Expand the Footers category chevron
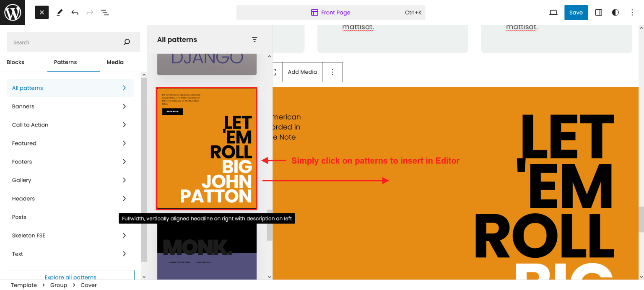Viewport: 644px width, 290px height. point(124,162)
